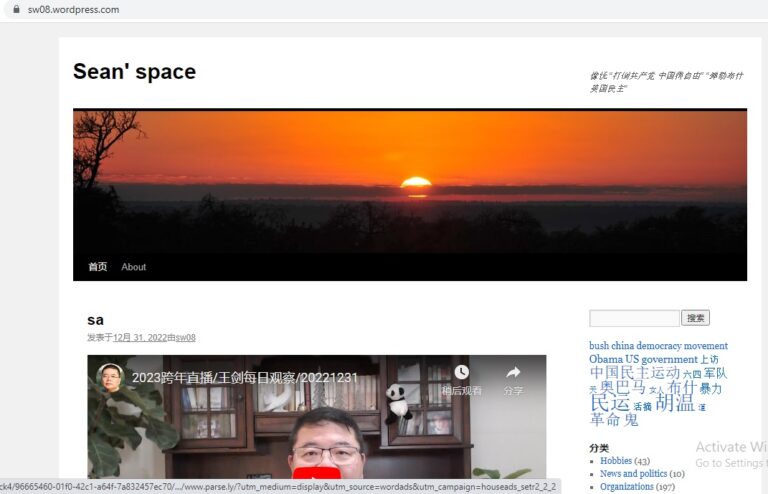The image size is (768, 494).
Task: Open the video title link 2023跨年直播
Action: (x=245, y=379)
